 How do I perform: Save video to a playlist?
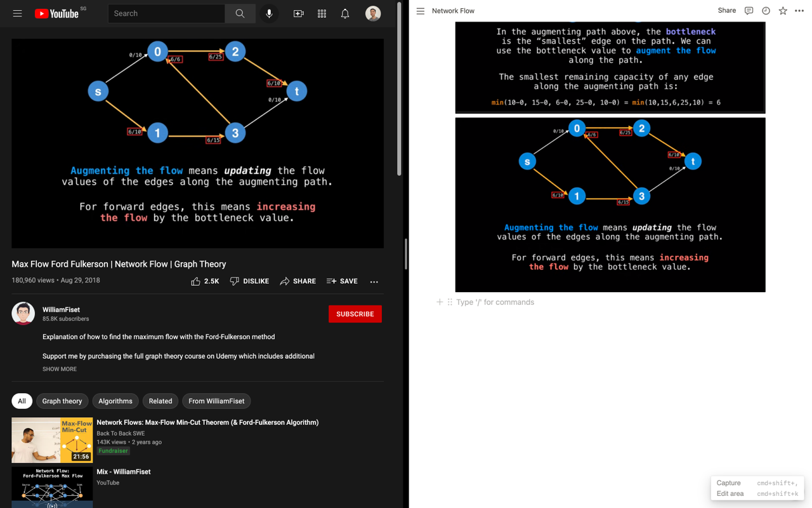coord(342,281)
